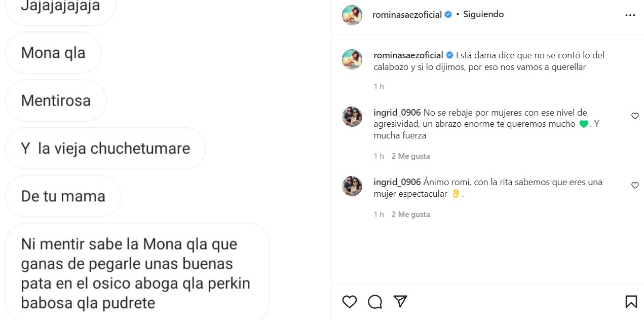
Task: Open rominasaezoficial's profile picture in the header
Action: (352, 15)
